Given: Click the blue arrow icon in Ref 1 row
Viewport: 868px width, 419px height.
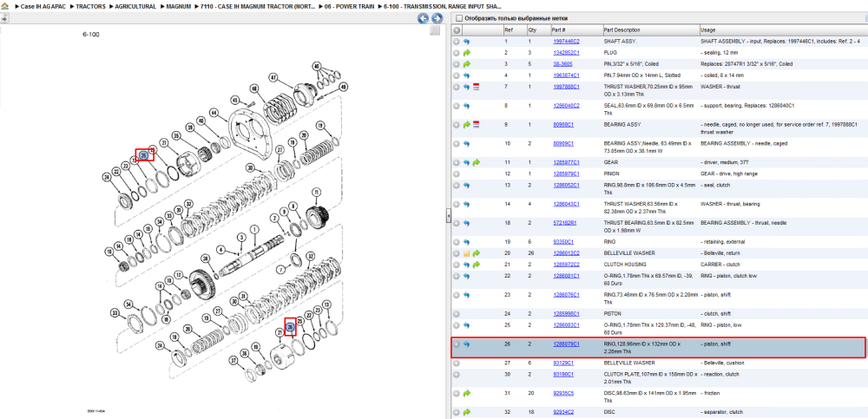Looking at the screenshot, I should (x=466, y=42).
